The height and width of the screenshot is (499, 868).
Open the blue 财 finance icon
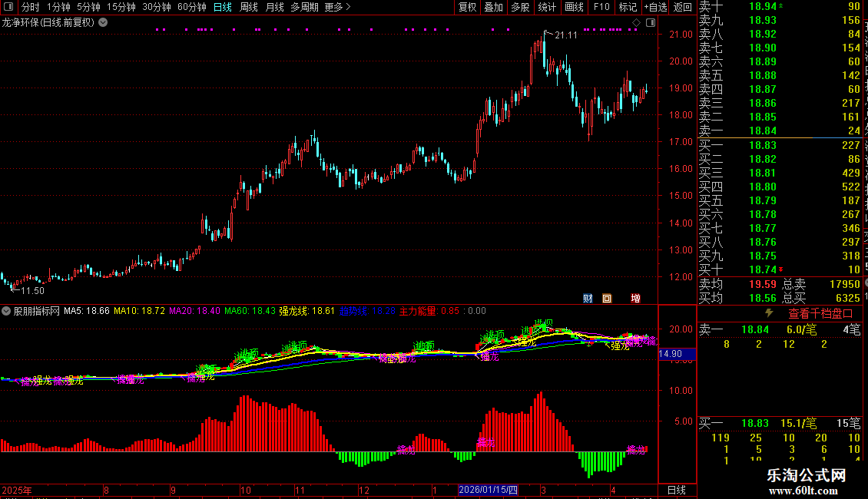pyautogui.click(x=588, y=298)
